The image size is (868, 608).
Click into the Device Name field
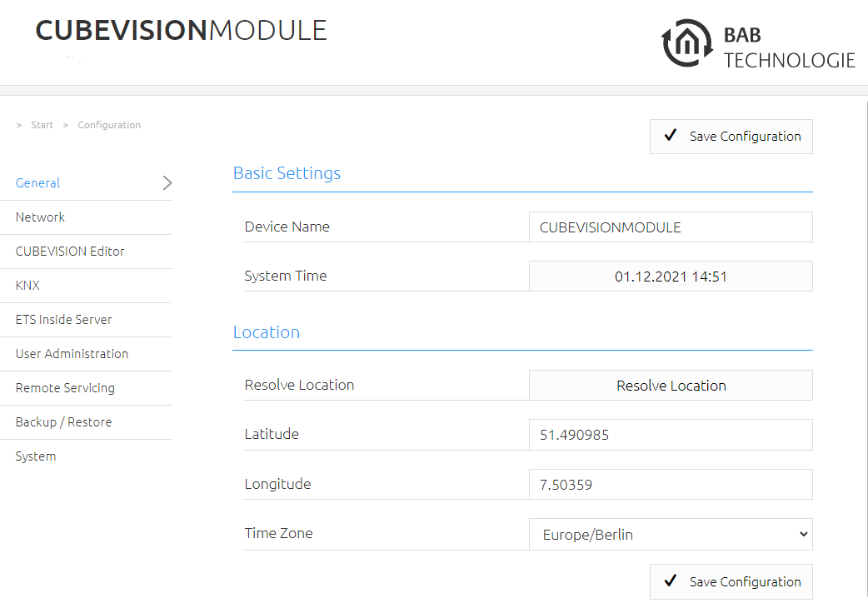point(671,227)
